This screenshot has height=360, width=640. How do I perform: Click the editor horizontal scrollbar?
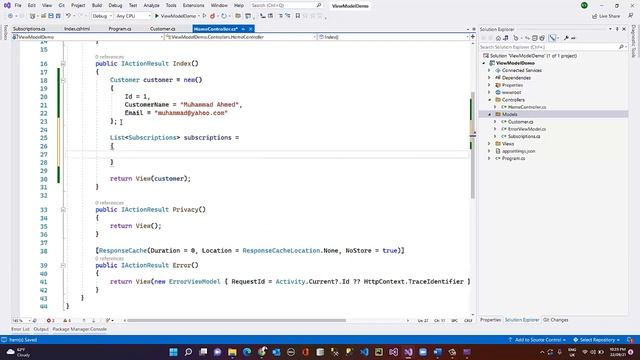click(x=236, y=321)
